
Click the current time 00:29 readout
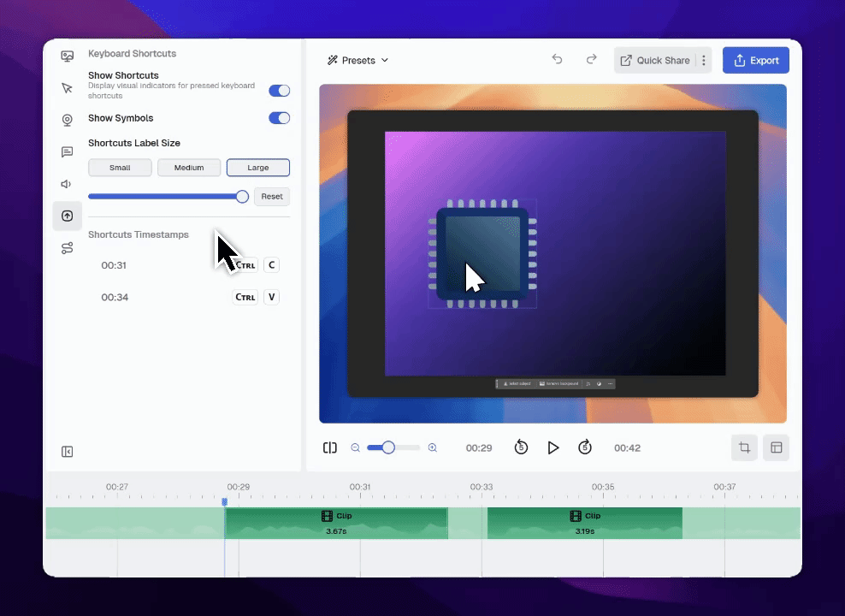tap(479, 447)
